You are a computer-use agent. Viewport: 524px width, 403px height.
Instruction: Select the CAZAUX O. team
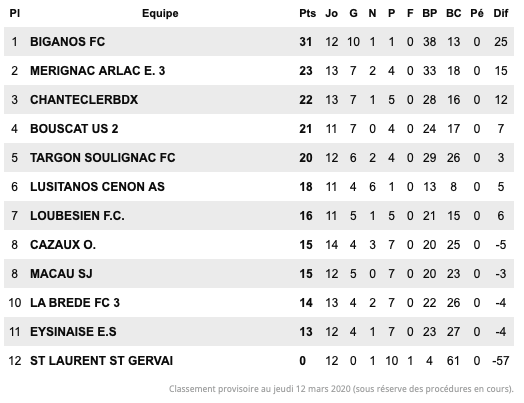tap(63, 245)
